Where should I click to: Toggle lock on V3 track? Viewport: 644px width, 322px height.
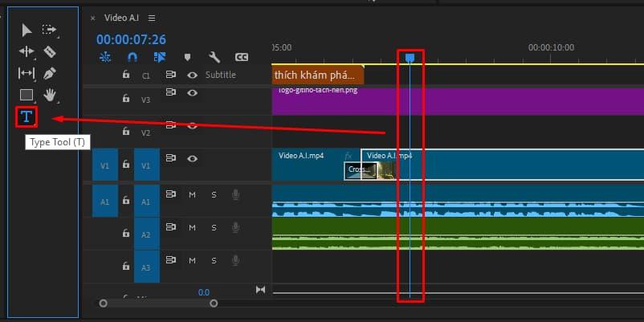(126, 99)
